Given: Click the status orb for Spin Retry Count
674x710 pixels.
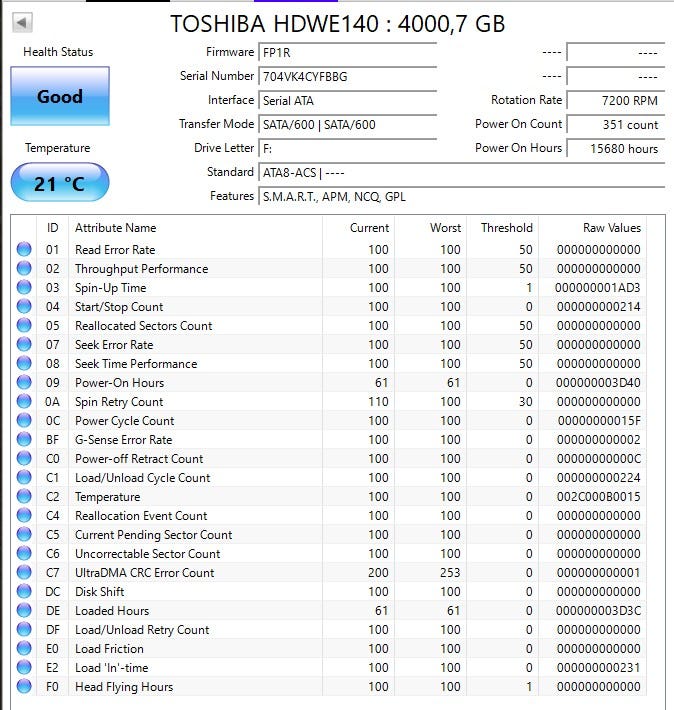Looking at the screenshot, I should pyautogui.click(x=24, y=401).
